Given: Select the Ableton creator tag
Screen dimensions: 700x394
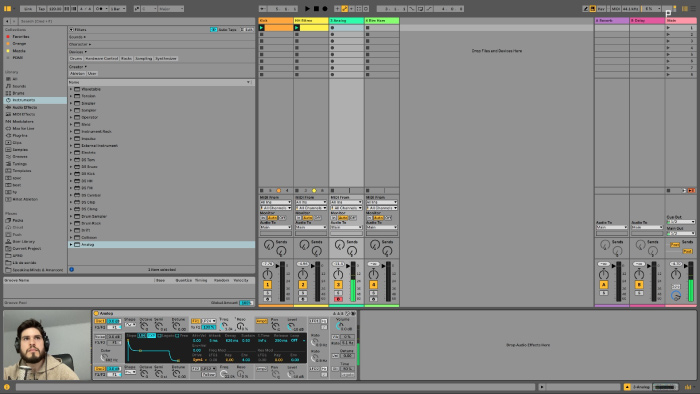Looking at the screenshot, I should (77, 73).
